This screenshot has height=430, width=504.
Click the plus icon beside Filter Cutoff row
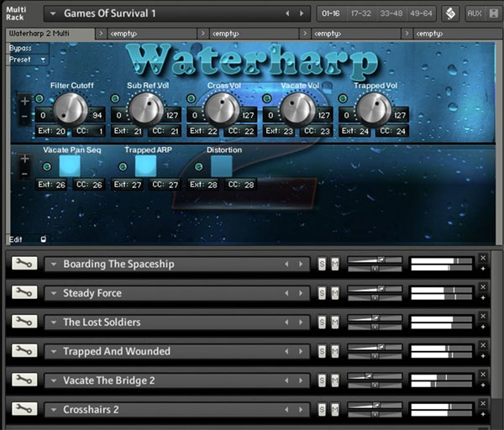click(x=25, y=101)
